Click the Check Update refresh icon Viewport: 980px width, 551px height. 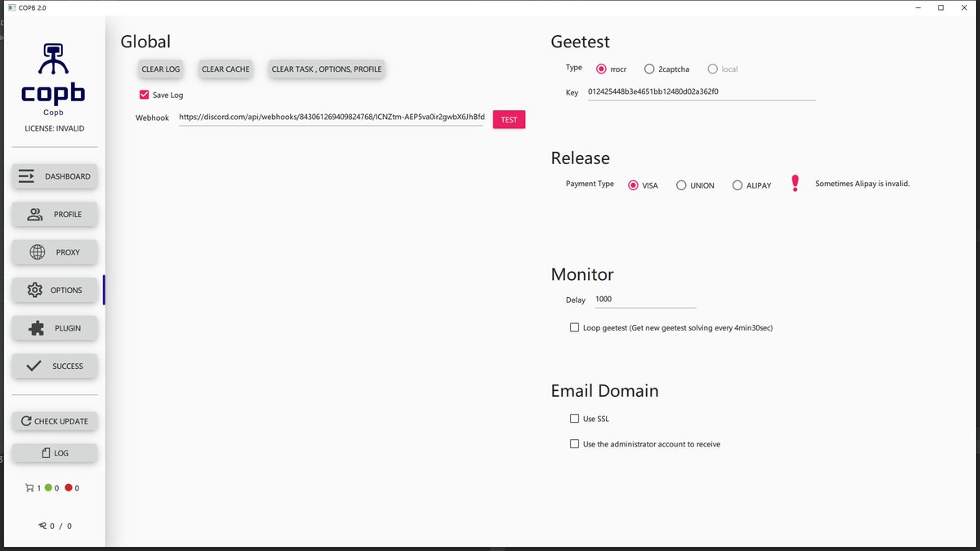point(26,421)
